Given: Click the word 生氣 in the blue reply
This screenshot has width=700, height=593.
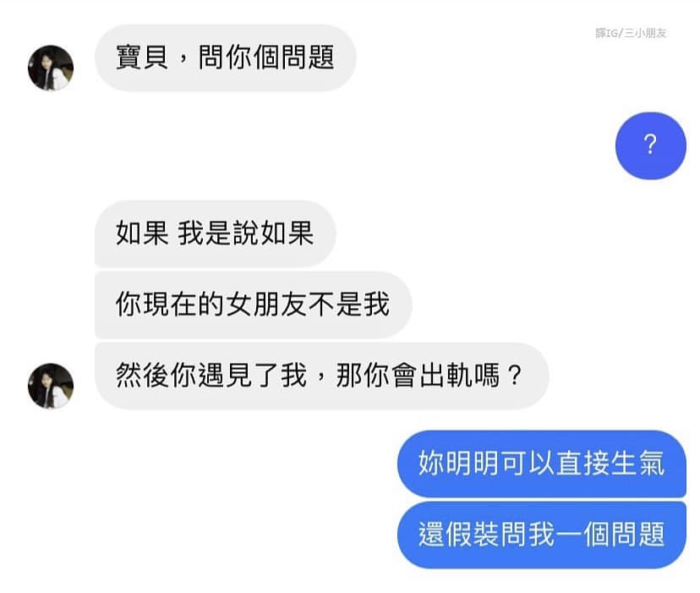Looking at the screenshot, I should (x=638, y=463).
